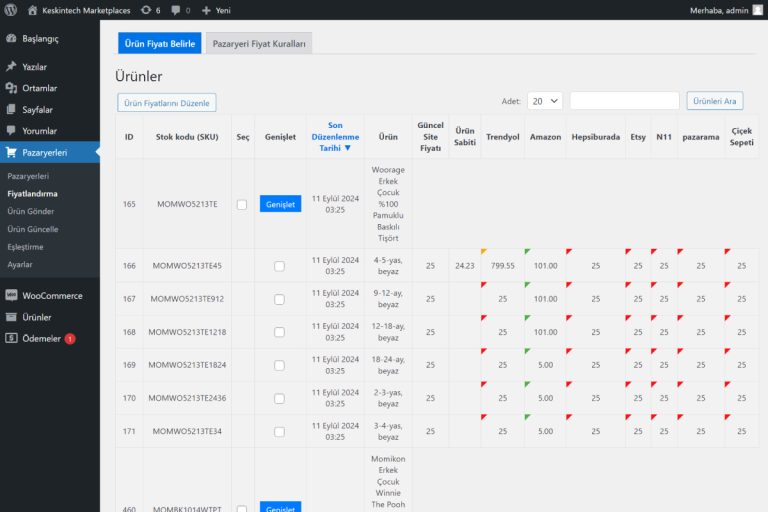Check the box for row MOMWO5213TE1824

point(279,365)
